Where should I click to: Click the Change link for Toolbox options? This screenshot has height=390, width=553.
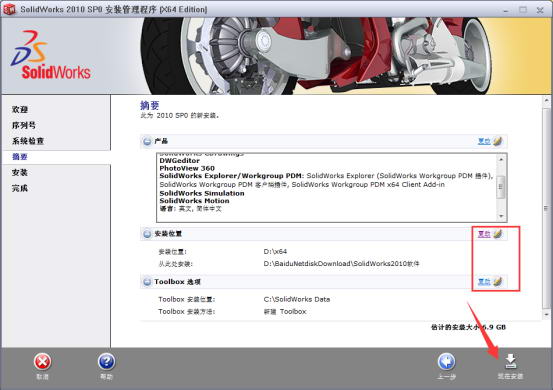484,281
